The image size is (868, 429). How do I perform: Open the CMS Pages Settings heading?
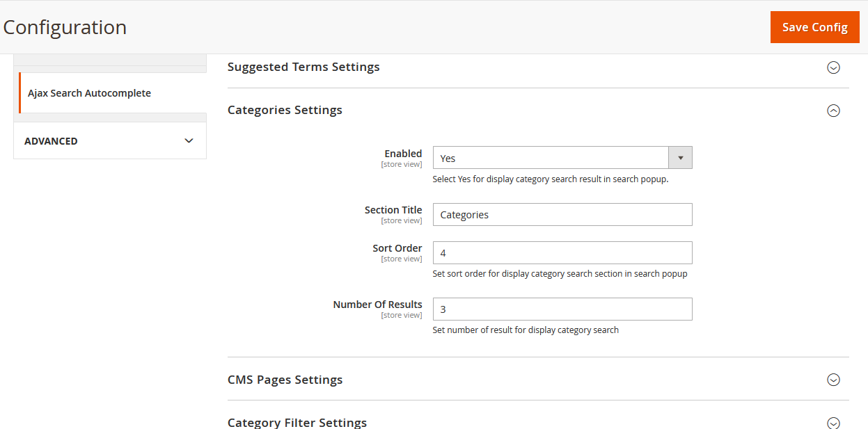coord(285,380)
